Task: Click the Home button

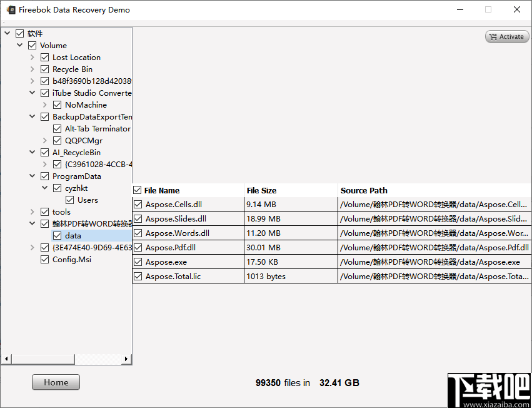Action: click(56, 382)
